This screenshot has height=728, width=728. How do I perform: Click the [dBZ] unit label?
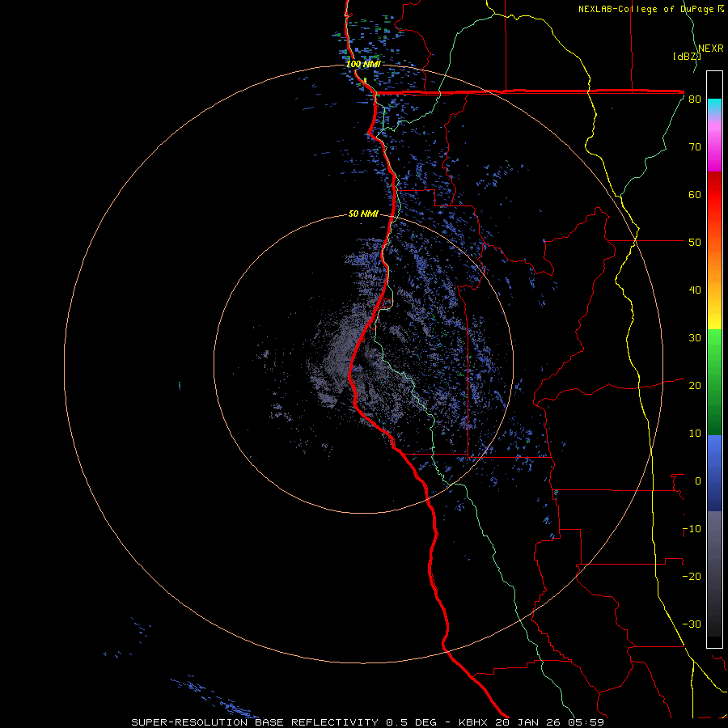click(x=687, y=57)
